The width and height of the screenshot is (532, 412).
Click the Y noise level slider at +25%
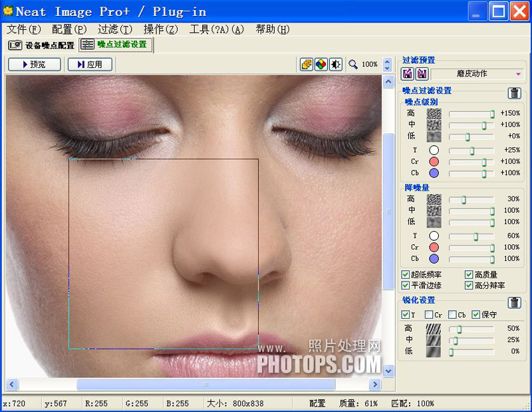point(471,150)
